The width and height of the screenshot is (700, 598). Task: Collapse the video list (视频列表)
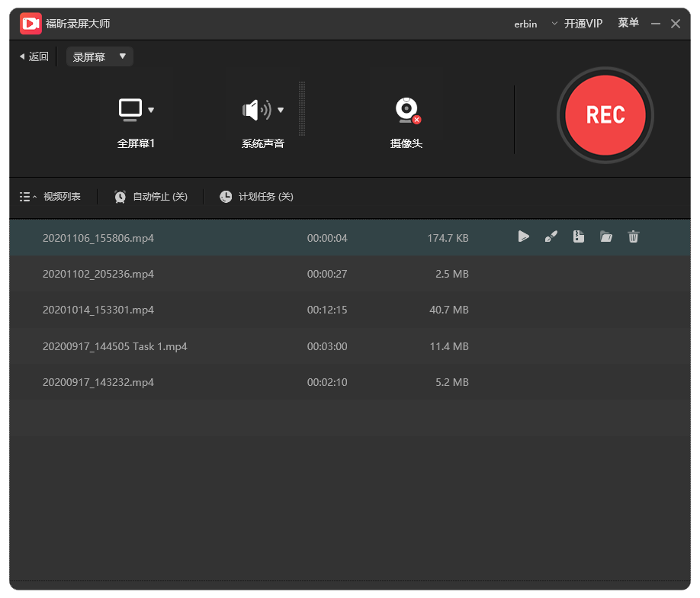point(50,197)
